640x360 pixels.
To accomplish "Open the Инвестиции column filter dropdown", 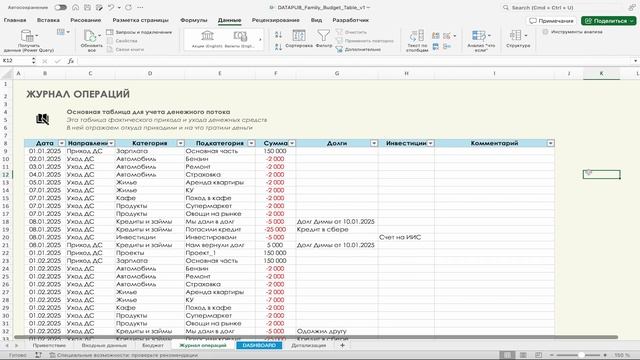I will 431,143.
